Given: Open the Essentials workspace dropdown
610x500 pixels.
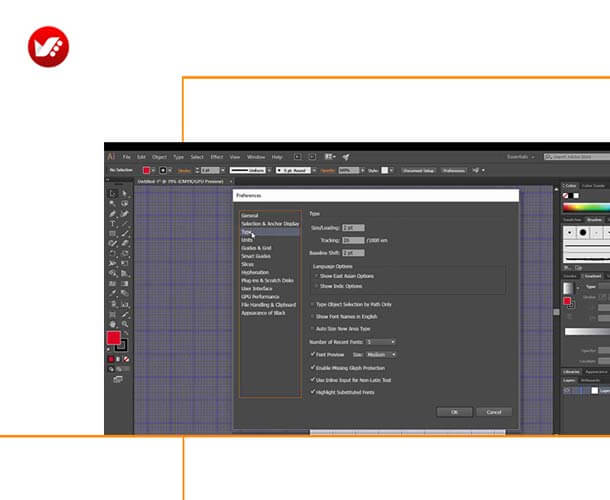Looking at the screenshot, I should click(521, 157).
